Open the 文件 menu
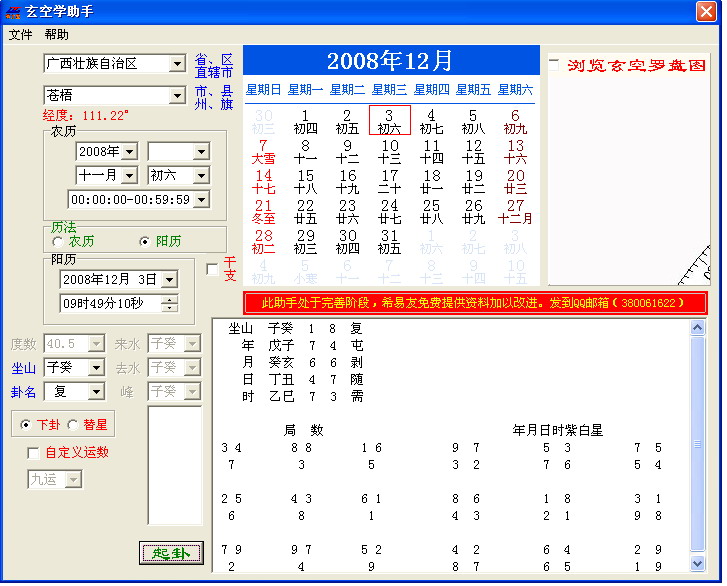Image resolution: width=727 pixels, height=586 pixels. (20, 34)
